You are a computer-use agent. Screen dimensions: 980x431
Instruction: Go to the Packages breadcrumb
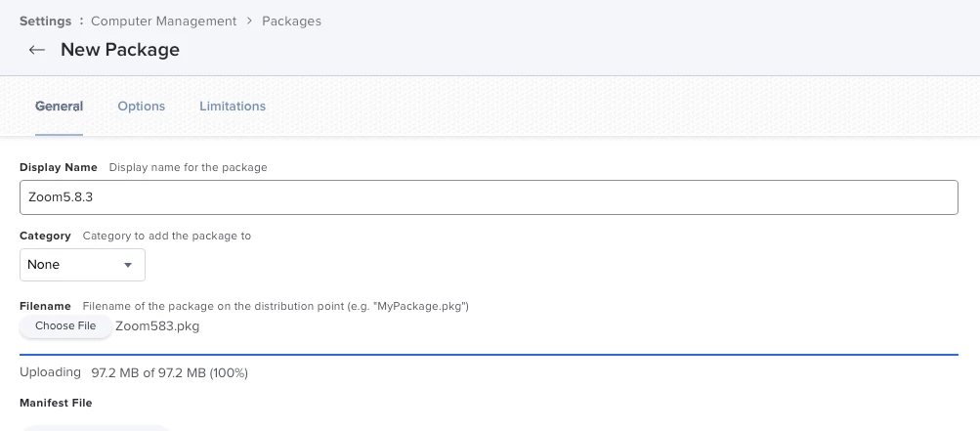point(291,21)
